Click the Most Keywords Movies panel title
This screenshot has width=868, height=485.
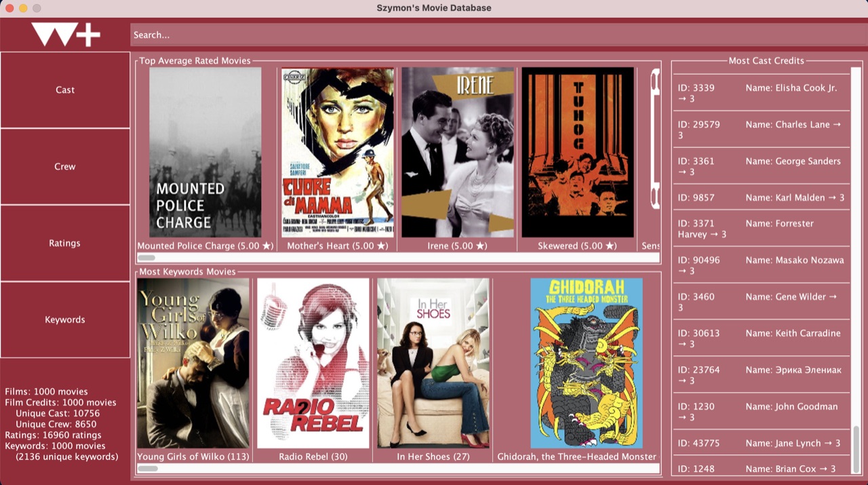pos(187,271)
